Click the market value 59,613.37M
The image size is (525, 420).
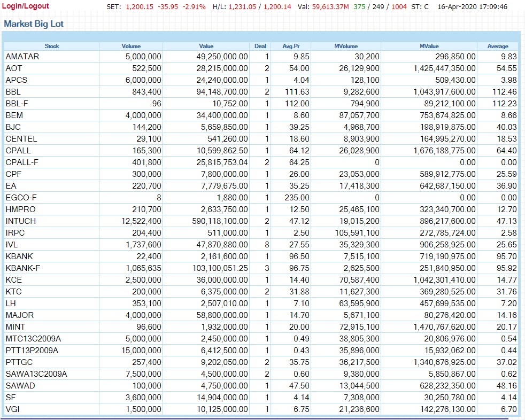(x=330, y=7)
